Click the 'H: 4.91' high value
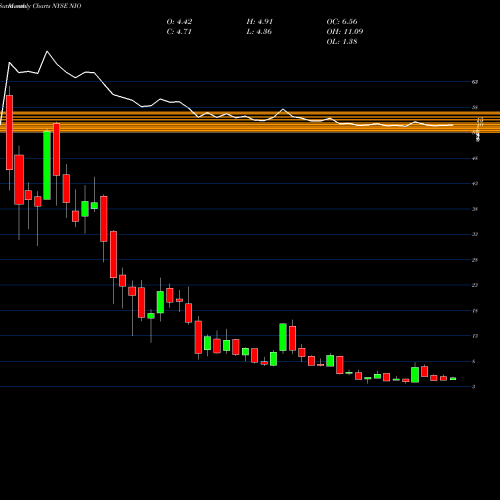The width and height of the screenshot is (500, 500). (260, 22)
